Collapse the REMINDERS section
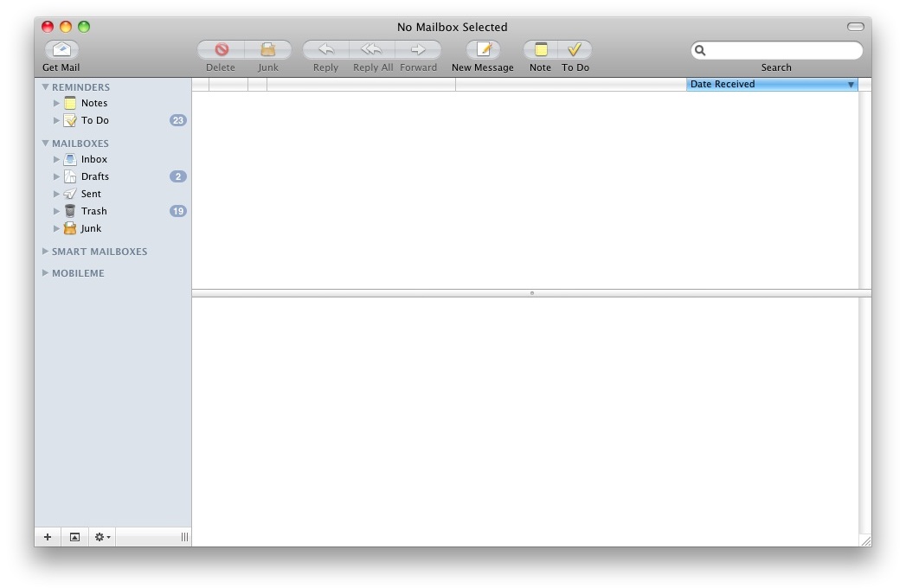 [45, 86]
